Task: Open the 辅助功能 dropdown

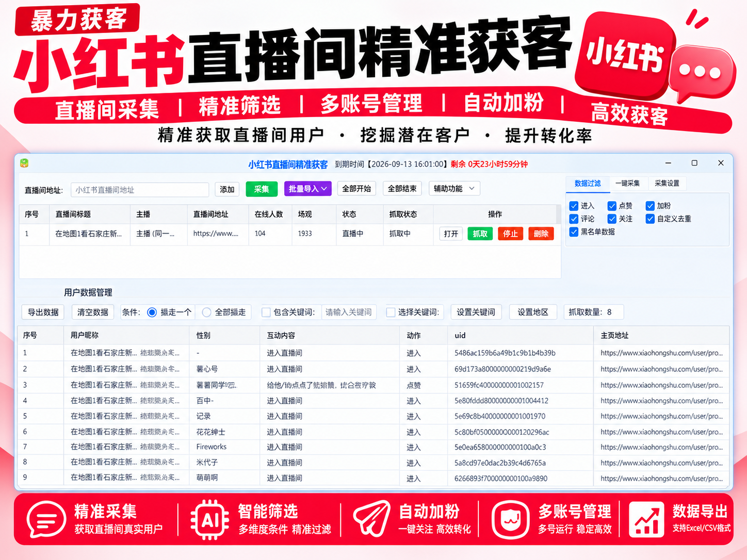Action: click(454, 189)
